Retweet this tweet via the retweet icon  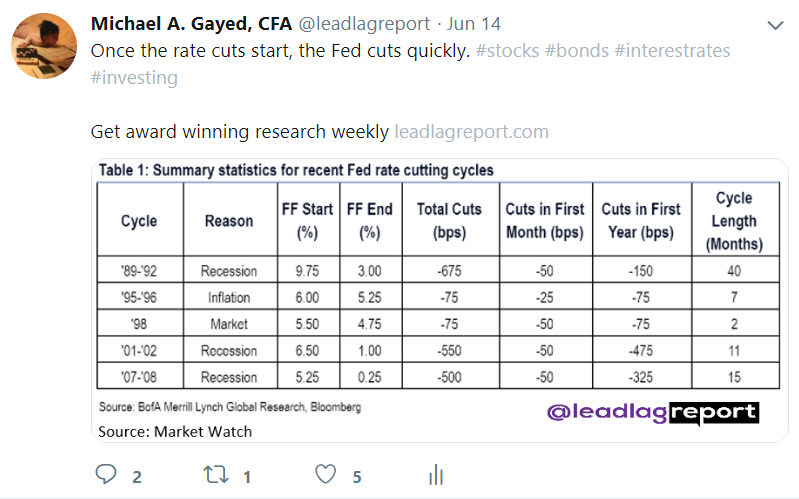(x=213, y=474)
